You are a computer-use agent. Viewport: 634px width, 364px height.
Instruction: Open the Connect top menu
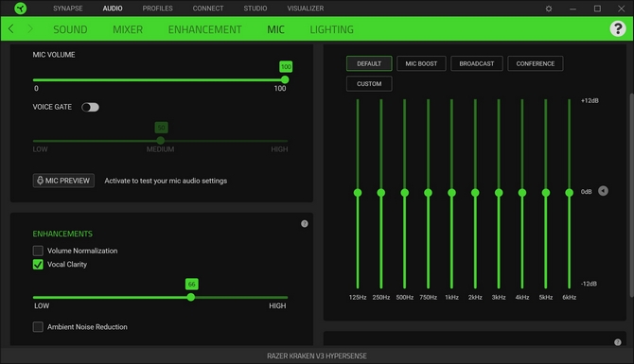pyautogui.click(x=208, y=9)
